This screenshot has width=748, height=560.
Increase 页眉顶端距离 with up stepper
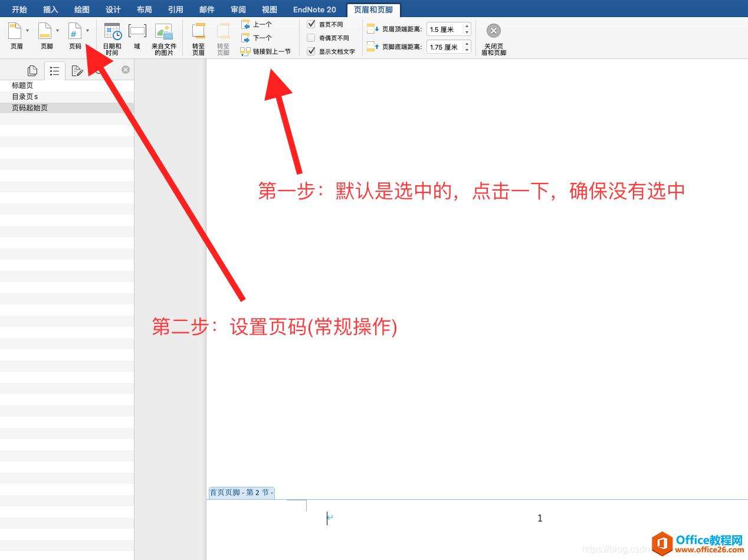(467, 26)
